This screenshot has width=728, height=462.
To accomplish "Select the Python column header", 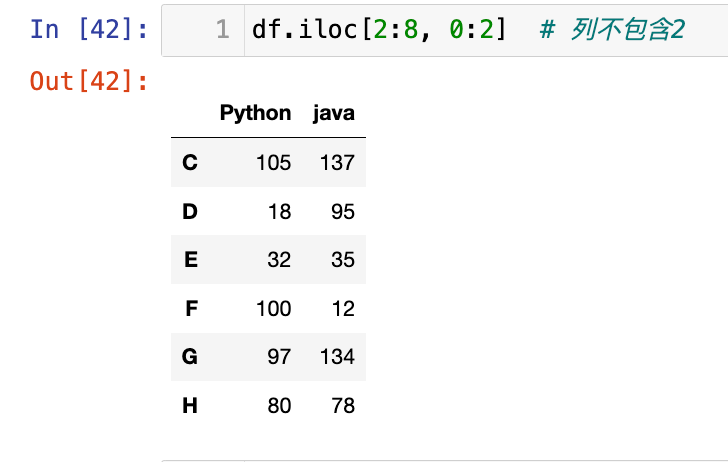I will 255,113.
